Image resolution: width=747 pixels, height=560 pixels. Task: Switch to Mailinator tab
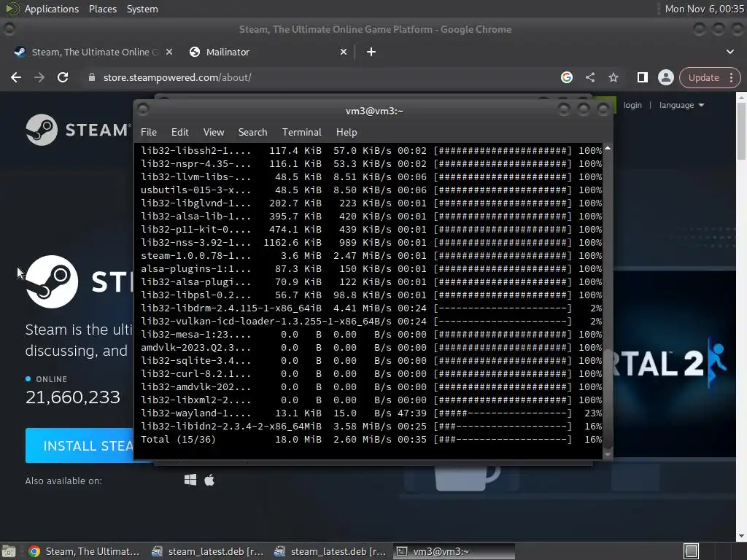(267, 52)
